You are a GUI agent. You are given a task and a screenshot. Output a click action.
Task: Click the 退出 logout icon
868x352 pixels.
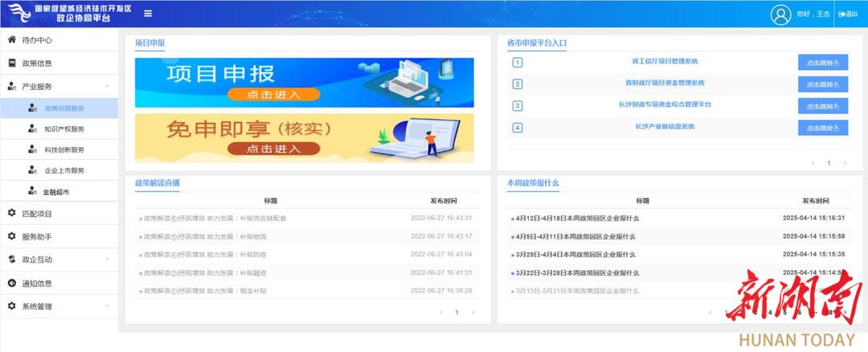(848, 14)
